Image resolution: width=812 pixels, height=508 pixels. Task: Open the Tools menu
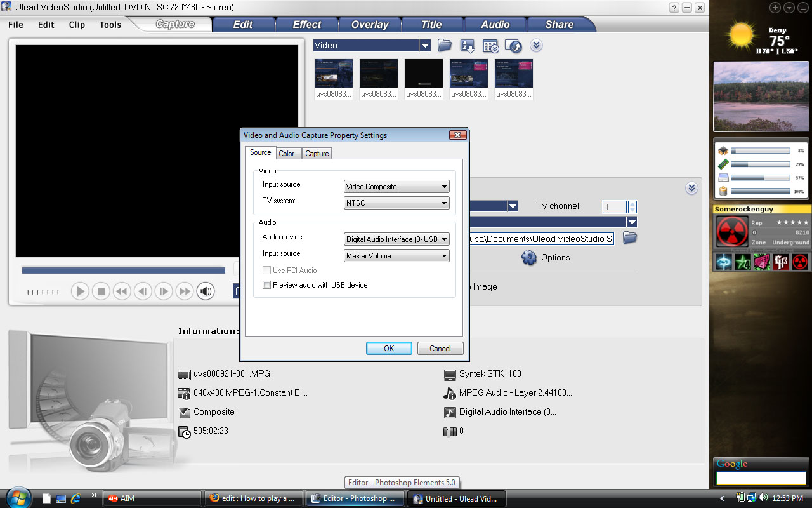[x=110, y=25]
